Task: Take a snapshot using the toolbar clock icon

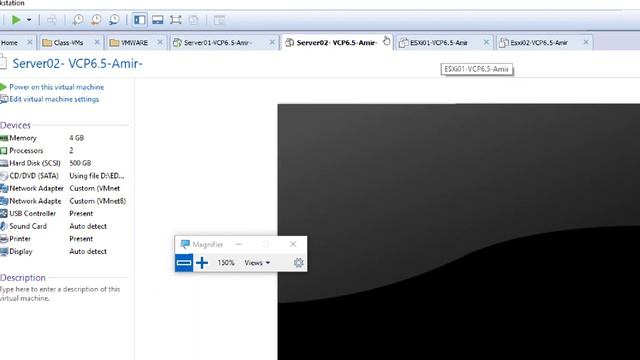Action: point(78,20)
